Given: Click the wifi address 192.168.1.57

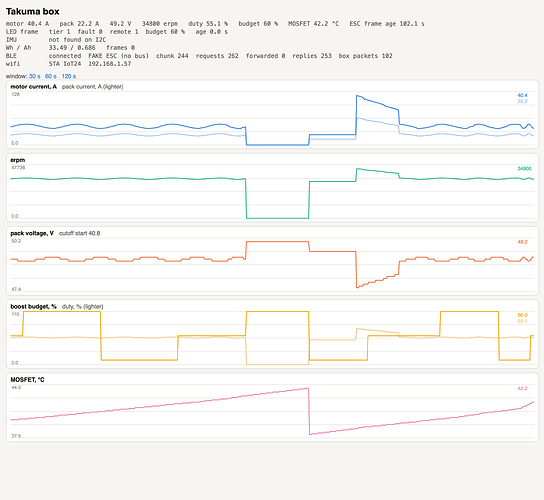Looking at the screenshot, I should [x=110, y=63].
